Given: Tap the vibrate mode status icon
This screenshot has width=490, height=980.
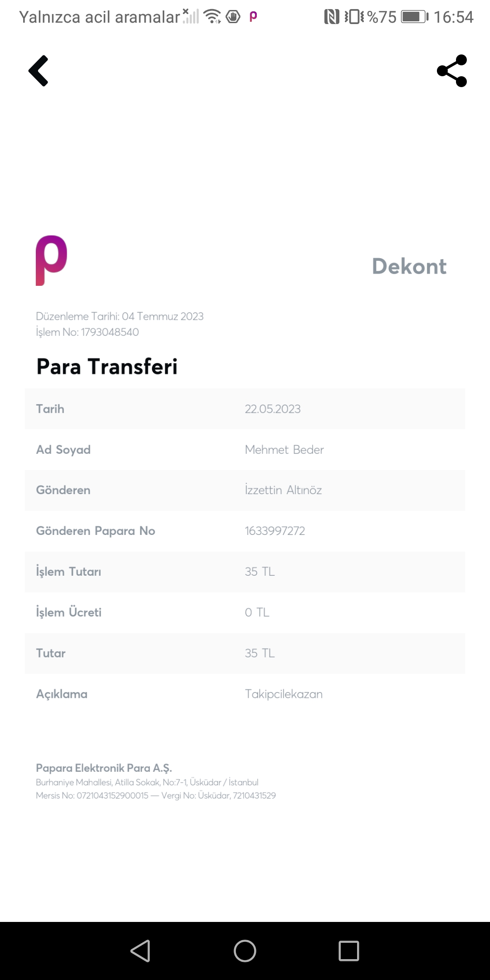Looking at the screenshot, I should pos(354,17).
